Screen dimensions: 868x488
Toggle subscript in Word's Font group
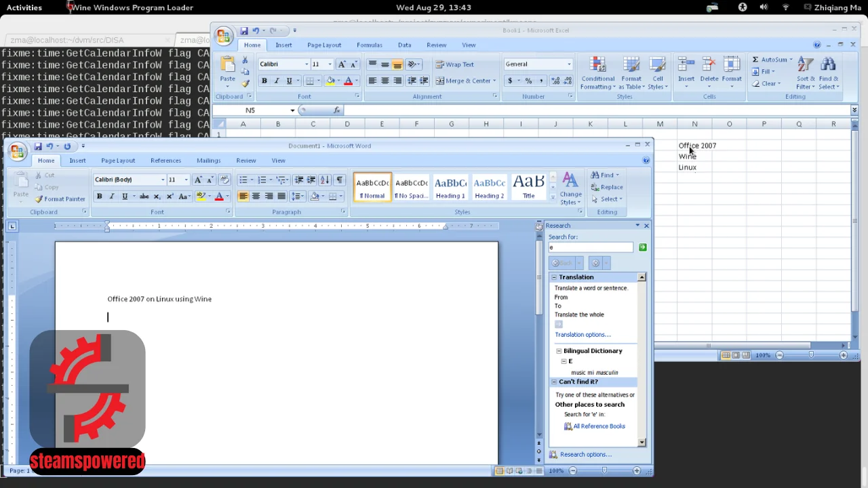[x=157, y=197]
